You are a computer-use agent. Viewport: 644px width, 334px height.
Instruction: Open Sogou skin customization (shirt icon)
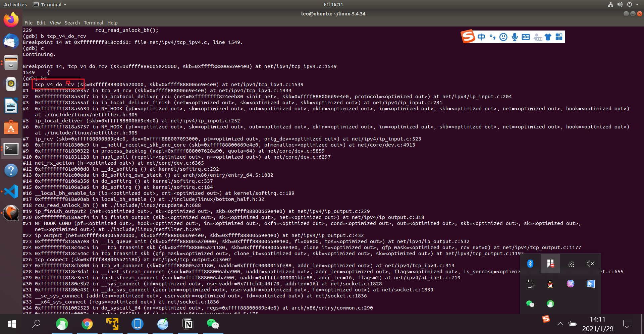pos(548,37)
